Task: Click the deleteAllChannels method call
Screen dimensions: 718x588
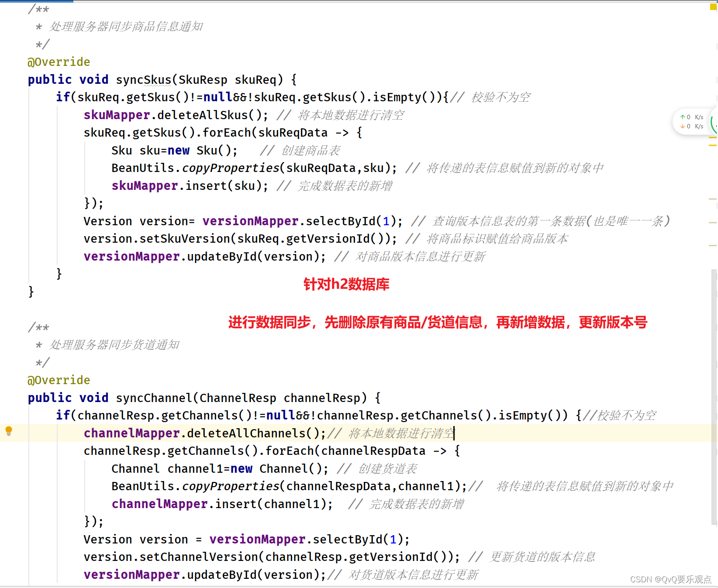Action: (246, 433)
